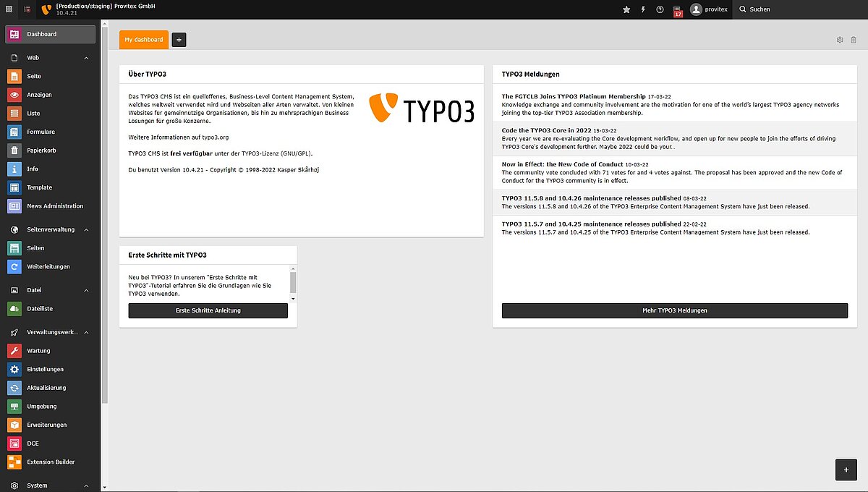Screen dimensions: 868x492
Task: Open the Formulare module
Action: coord(50,132)
